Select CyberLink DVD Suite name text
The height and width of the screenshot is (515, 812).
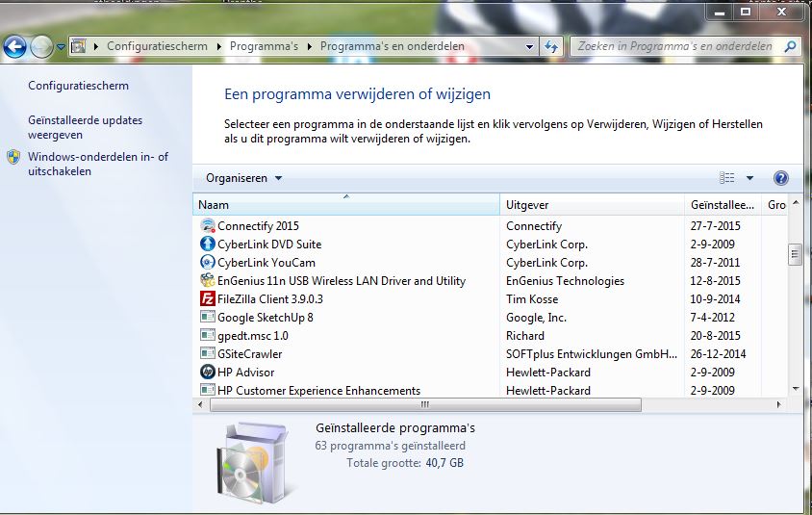coord(269,245)
